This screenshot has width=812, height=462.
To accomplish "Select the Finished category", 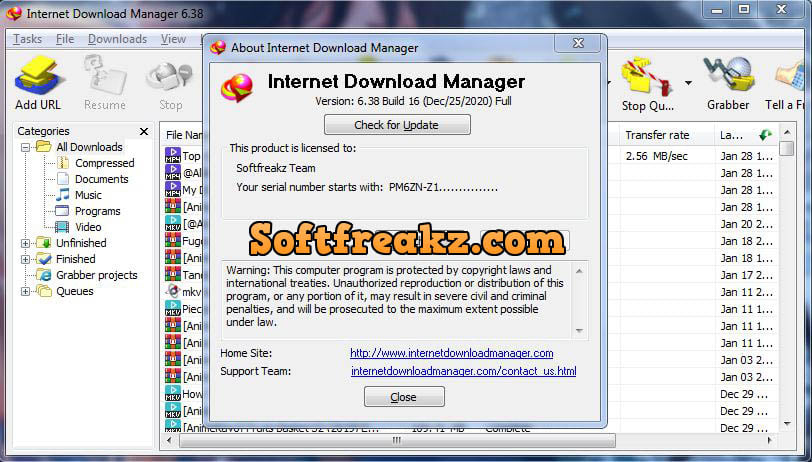I will [x=76, y=259].
